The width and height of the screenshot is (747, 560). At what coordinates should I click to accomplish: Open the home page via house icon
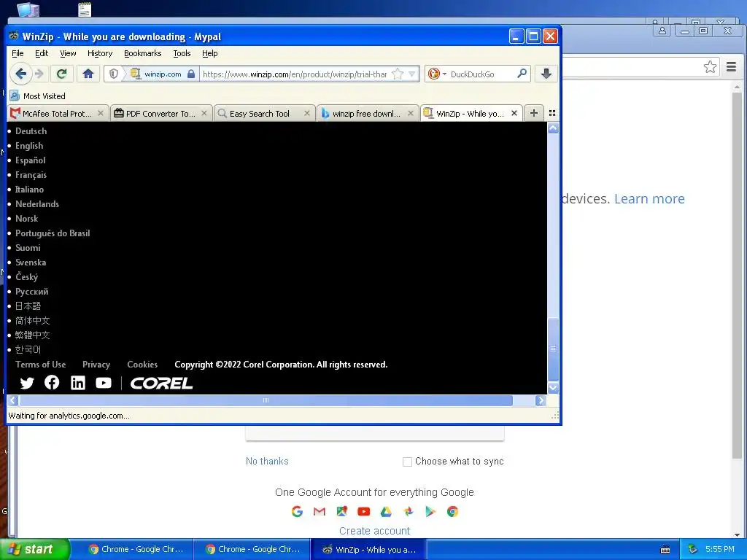[x=88, y=74]
